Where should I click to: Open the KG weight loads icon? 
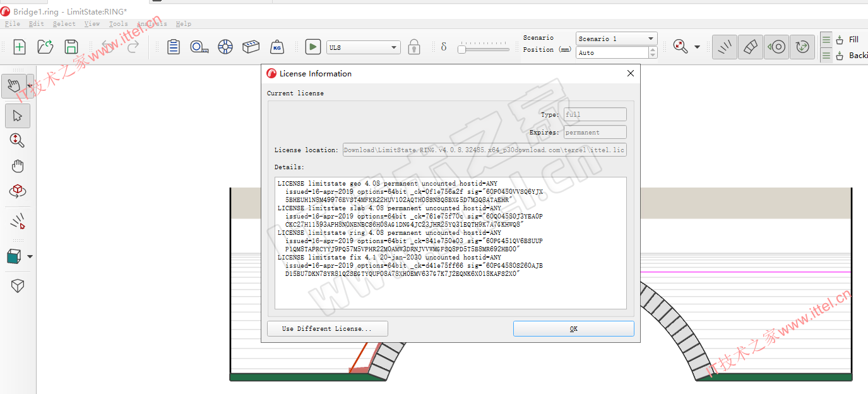[276, 47]
